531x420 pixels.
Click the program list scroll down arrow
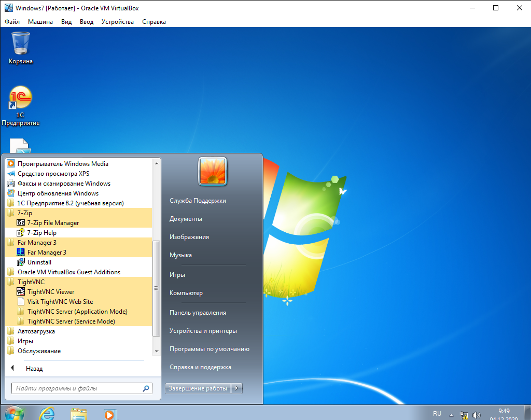[x=157, y=351]
